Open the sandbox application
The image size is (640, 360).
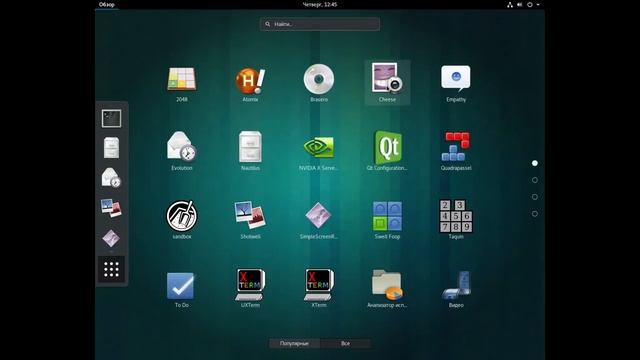[182, 219]
